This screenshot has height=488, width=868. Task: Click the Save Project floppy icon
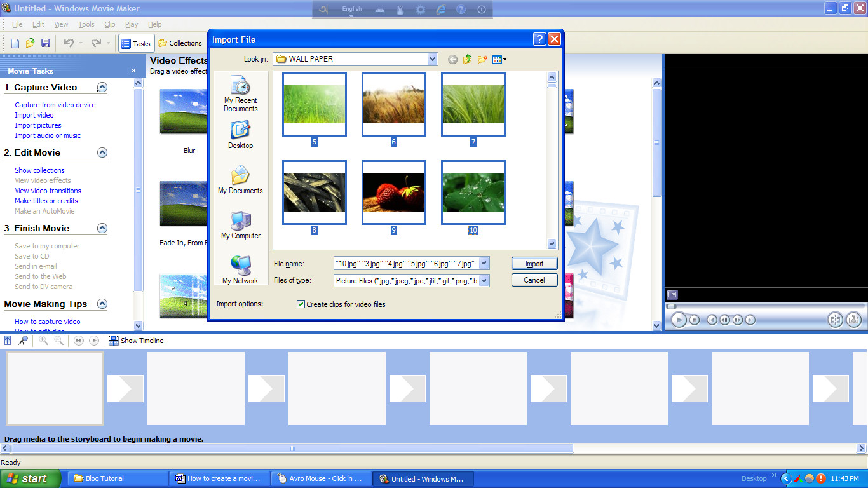pos(46,43)
